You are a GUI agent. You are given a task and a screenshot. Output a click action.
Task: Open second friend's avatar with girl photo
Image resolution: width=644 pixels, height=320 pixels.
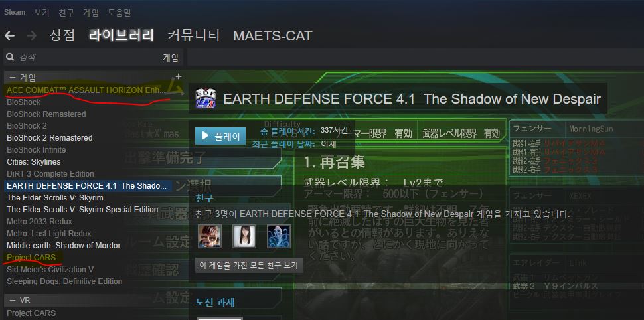(x=244, y=236)
